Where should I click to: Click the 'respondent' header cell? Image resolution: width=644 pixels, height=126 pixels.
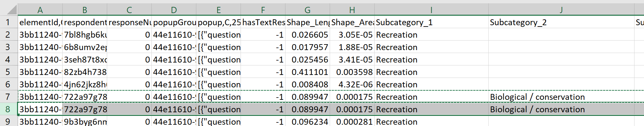point(85,22)
